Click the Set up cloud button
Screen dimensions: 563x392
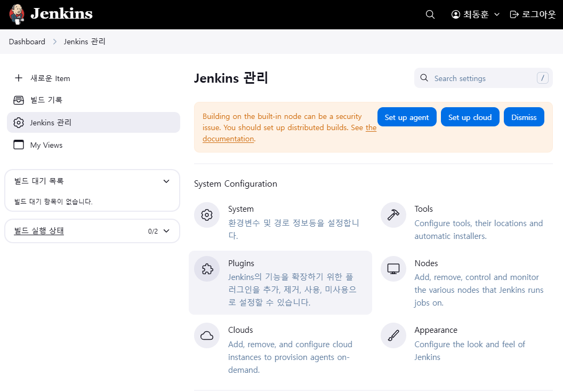click(470, 117)
